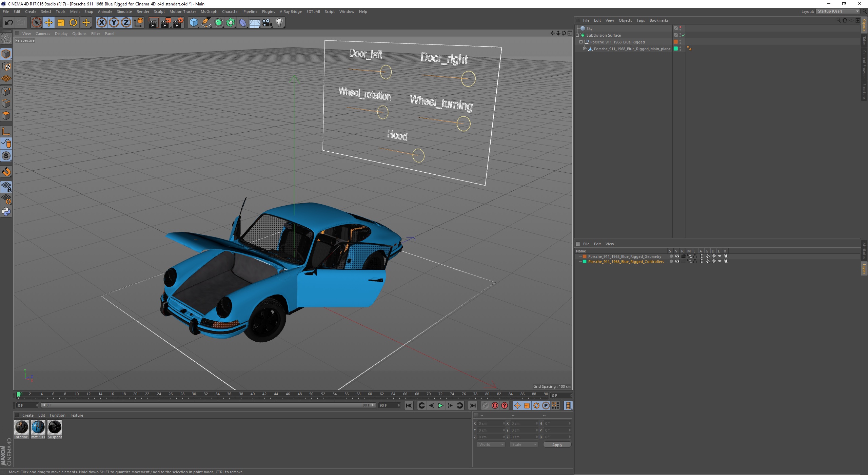Open the Scale mode dropdown
The width and height of the screenshot is (868, 475).
click(x=524, y=445)
